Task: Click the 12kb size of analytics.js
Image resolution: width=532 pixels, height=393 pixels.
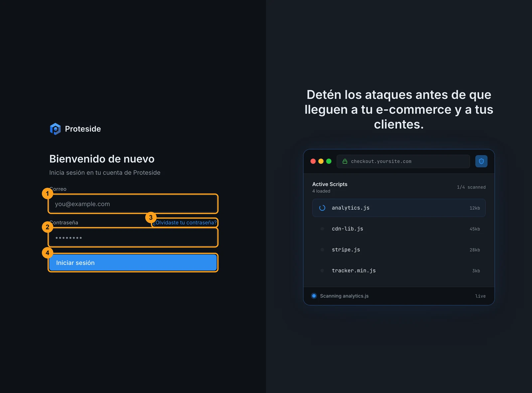Action: 475,208
